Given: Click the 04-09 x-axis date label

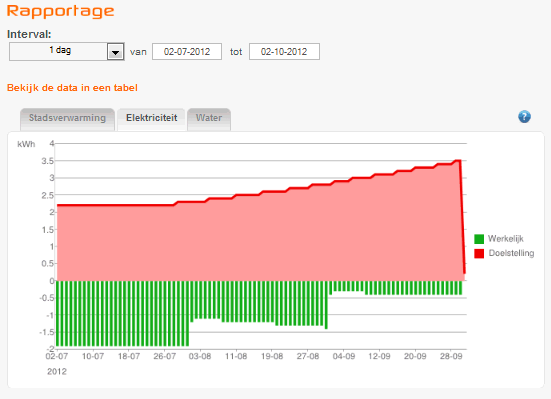Looking at the screenshot, I should pyautogui.click(x=344, y=356).
